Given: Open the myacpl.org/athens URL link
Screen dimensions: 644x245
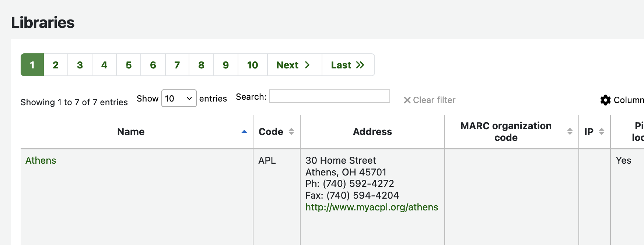Looking at the screenshot, I should pyautogui.click(x=372, y=207).
